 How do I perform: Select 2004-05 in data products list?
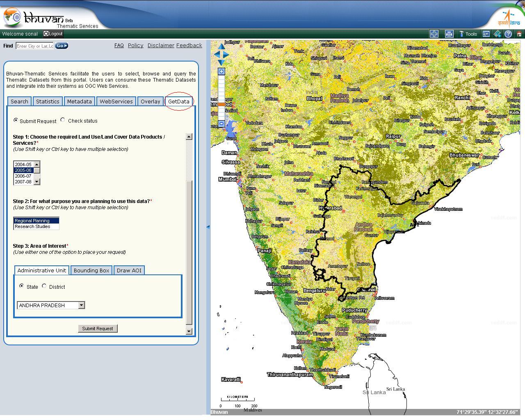pos(23,164)
